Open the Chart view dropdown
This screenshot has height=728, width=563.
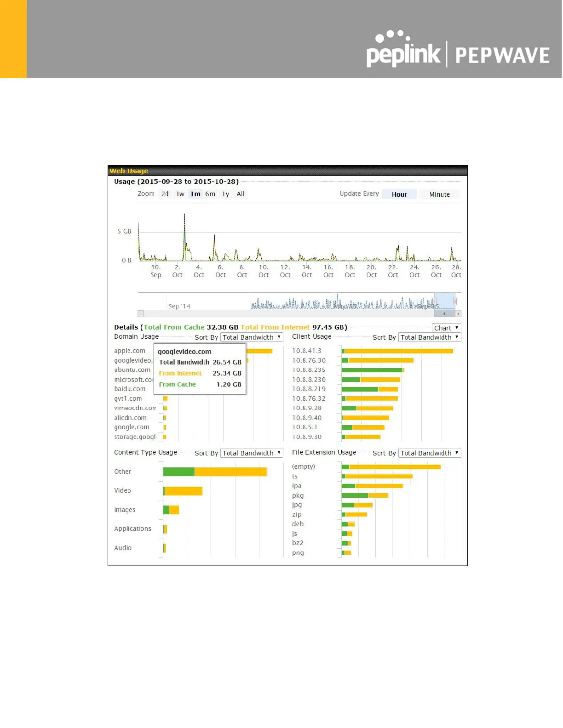click(x=446, y=328)
